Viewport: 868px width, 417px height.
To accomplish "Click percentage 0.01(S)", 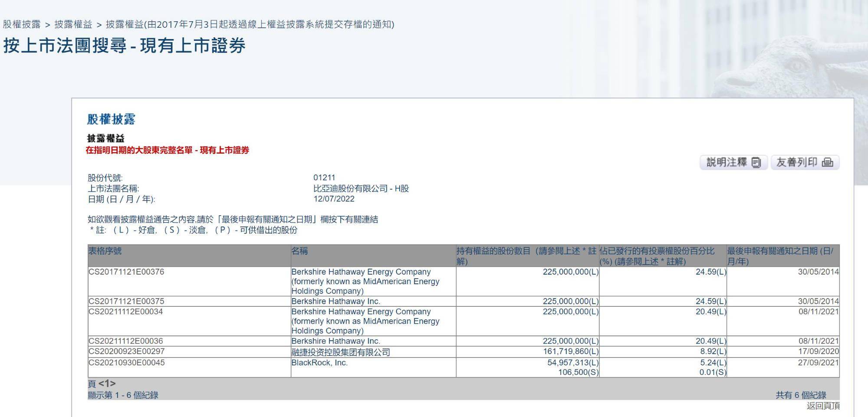I will click(x=713, y=372).
